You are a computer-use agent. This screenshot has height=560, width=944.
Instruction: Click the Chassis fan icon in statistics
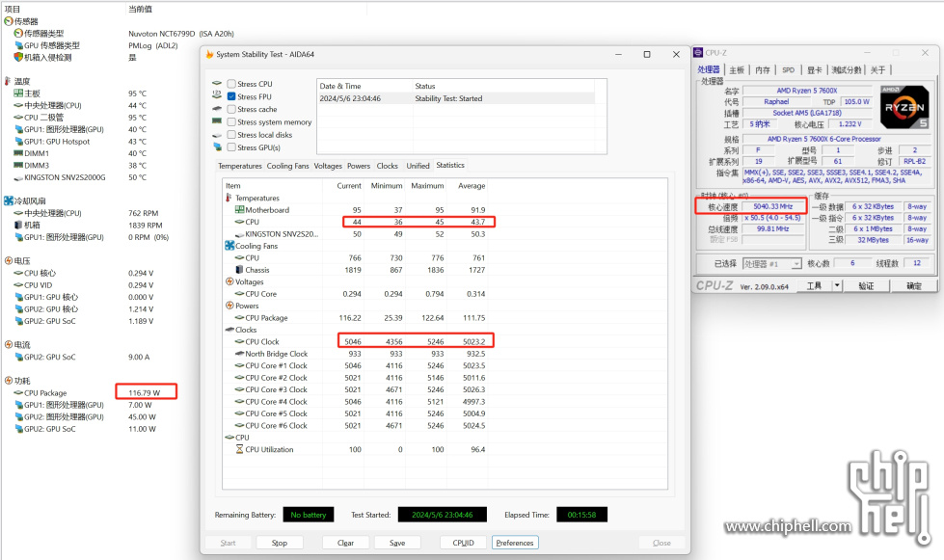pos(239,270)
